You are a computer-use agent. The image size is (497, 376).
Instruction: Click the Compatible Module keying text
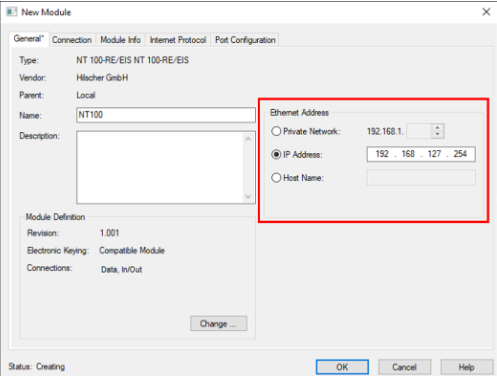point(132,250)
